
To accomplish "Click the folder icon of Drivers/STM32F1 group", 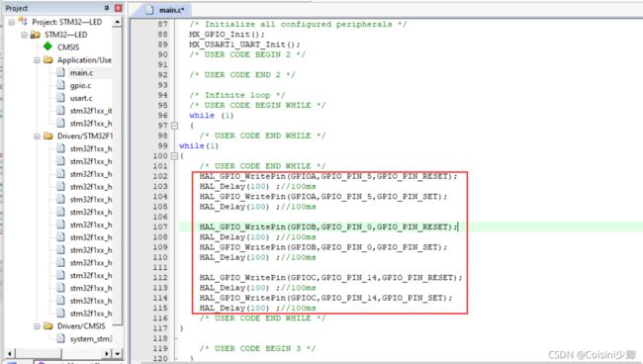I will [x=48, y=136].
